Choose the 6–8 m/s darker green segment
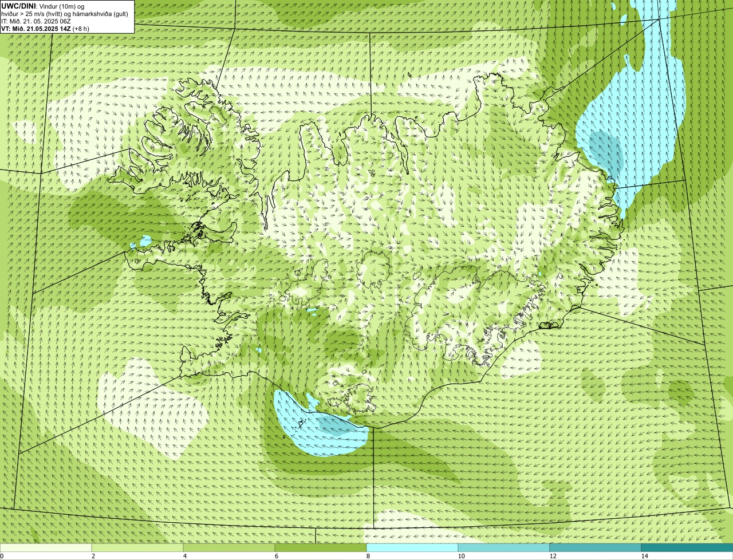 pos(321,547)
